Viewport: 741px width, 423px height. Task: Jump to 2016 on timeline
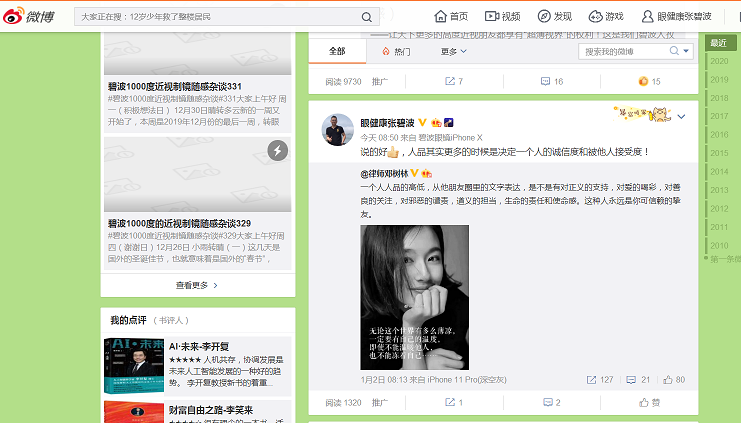point(719,135)
